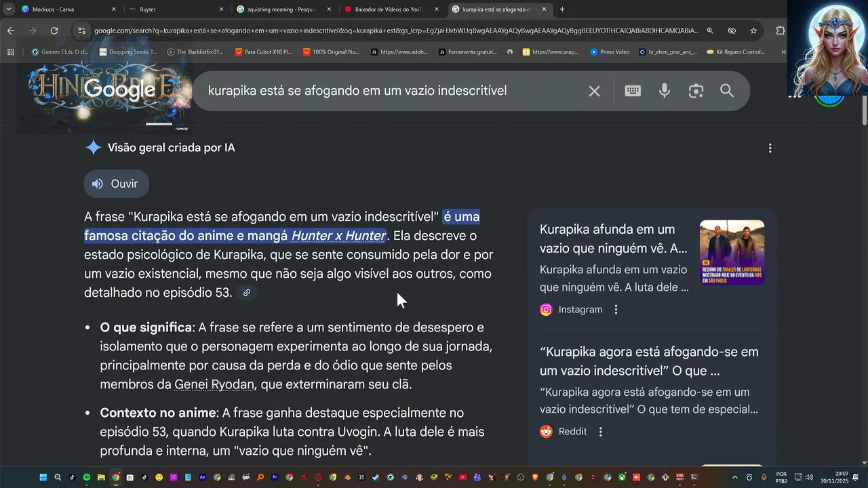Open Adobe After Effects from taskbar
Viewport: 868px width, 488px height.
pyautogui.click(x=203, y=477)
